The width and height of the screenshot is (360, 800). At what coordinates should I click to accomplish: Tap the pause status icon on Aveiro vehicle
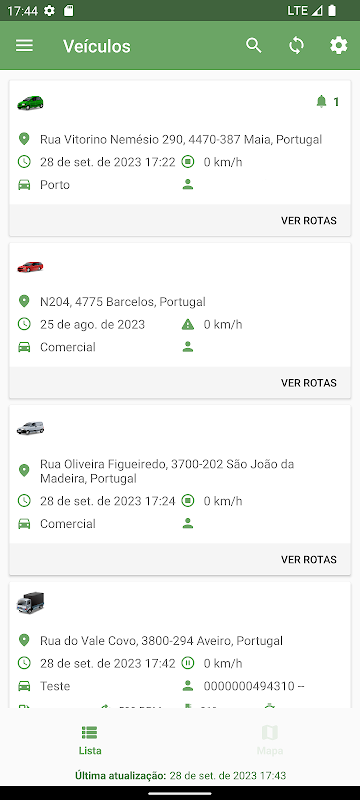click(188, 663)
